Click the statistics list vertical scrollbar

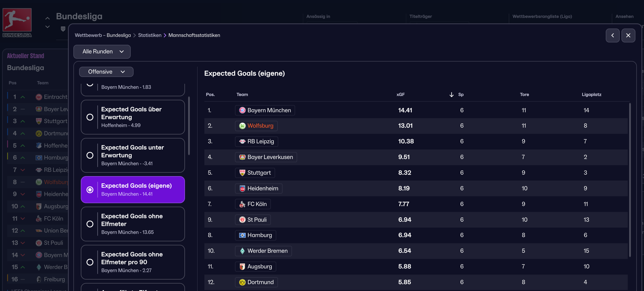pyautogui.click(x=189, y=125)
